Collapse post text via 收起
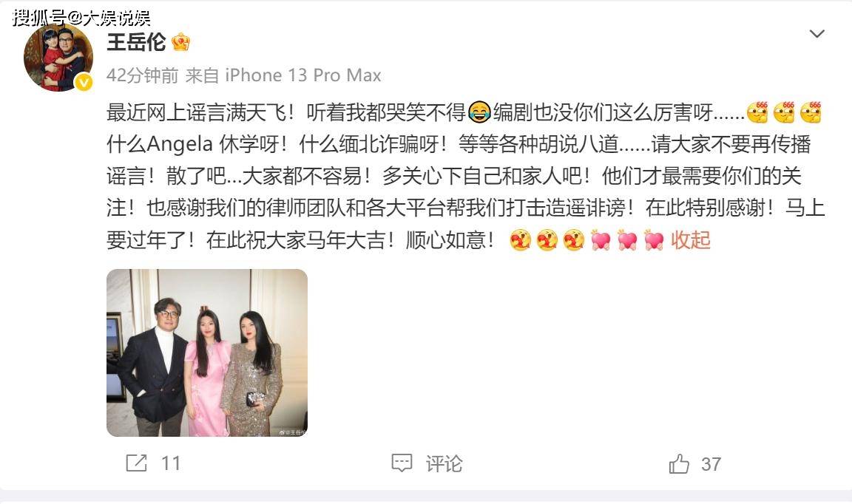 pos(691,239)
